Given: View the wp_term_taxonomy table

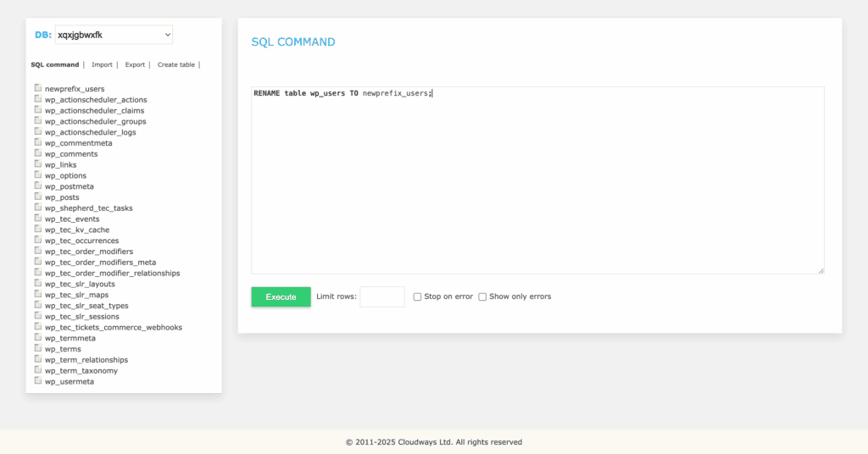Looking at the screenshot, I should coord(81,370).
